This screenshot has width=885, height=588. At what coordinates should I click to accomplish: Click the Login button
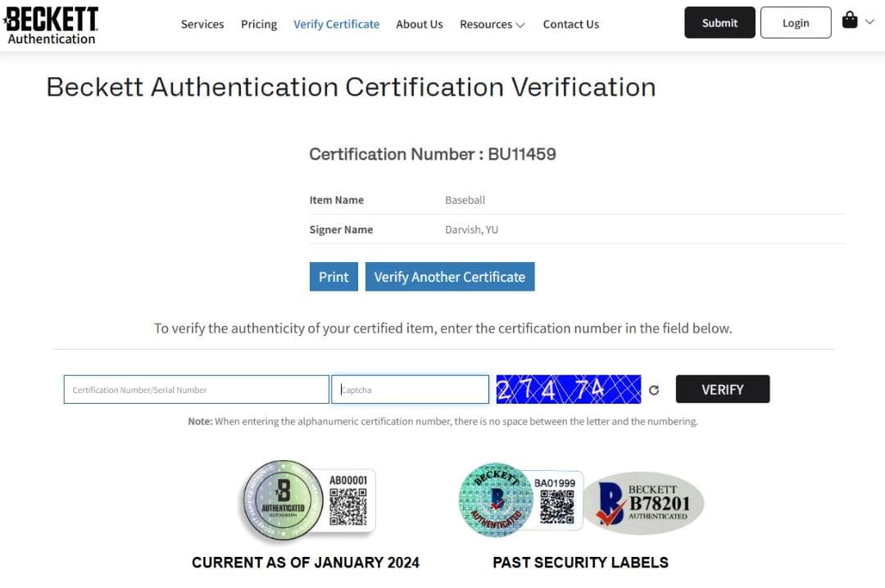coord(795,23)
